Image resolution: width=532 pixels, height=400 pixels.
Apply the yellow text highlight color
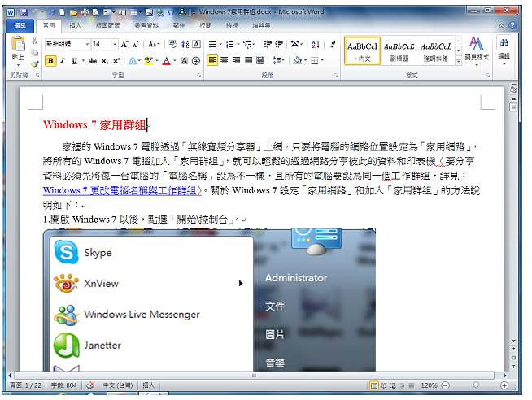coord(148,61)
